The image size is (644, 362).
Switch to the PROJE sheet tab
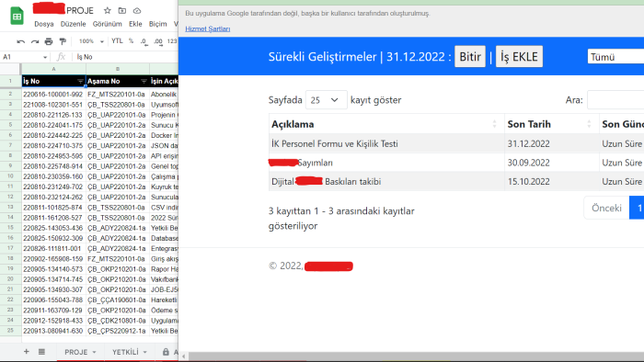[x=75, y=352]
